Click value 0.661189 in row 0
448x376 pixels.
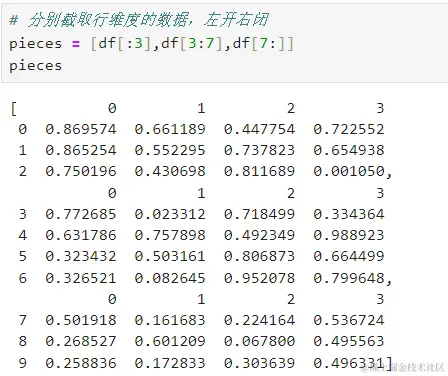tap(170, 129)
